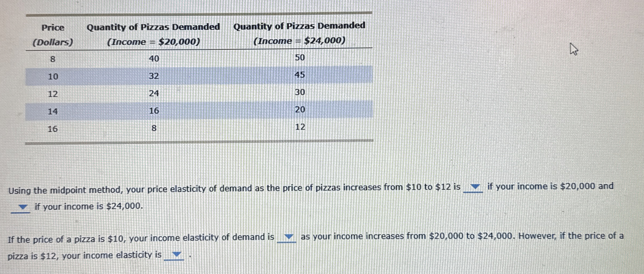Click the cell with quantity value 32
This screenshot has height=274, width=644.
point(155,77)
